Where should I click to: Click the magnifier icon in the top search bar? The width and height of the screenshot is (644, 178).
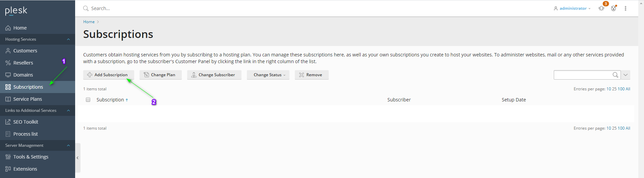pos(86,8)
